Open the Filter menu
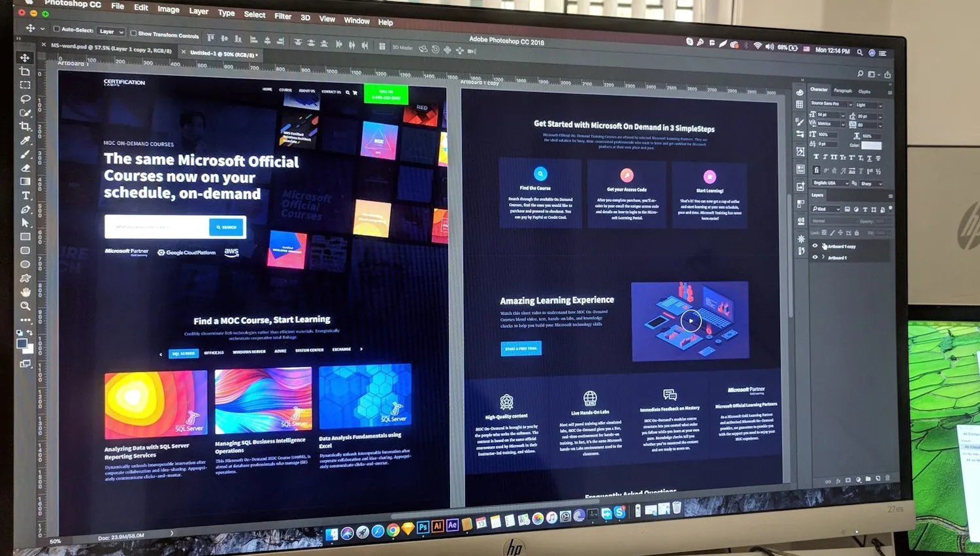Viewport: 980px width, 556px height. pos(283,16)
